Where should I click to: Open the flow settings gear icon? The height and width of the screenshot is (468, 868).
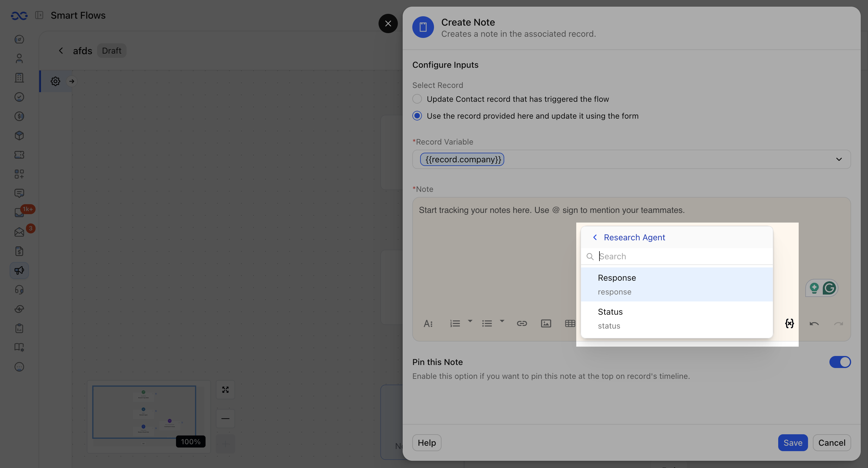click(x=55, y=81)
